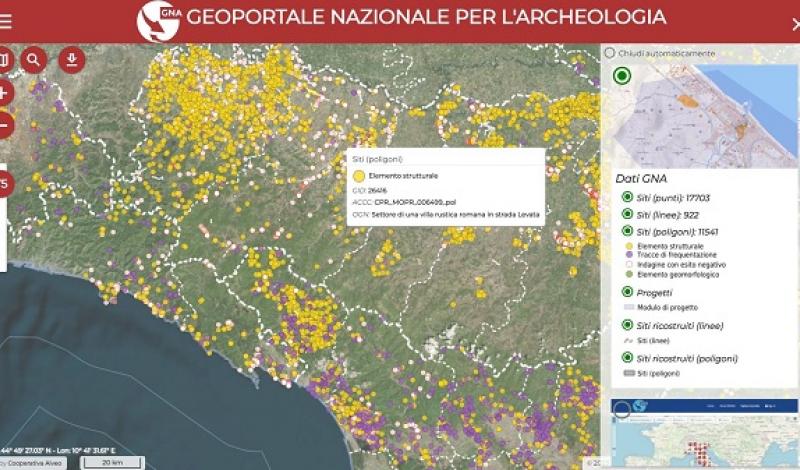Click the purple Tracce di frequentazione legend dot

tap(629, 255)
